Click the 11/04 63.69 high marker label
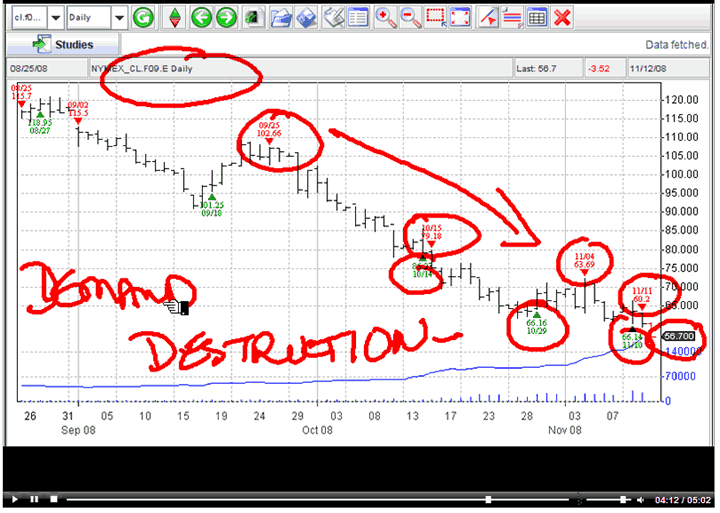720x513 pixels. tap(584, 260)
